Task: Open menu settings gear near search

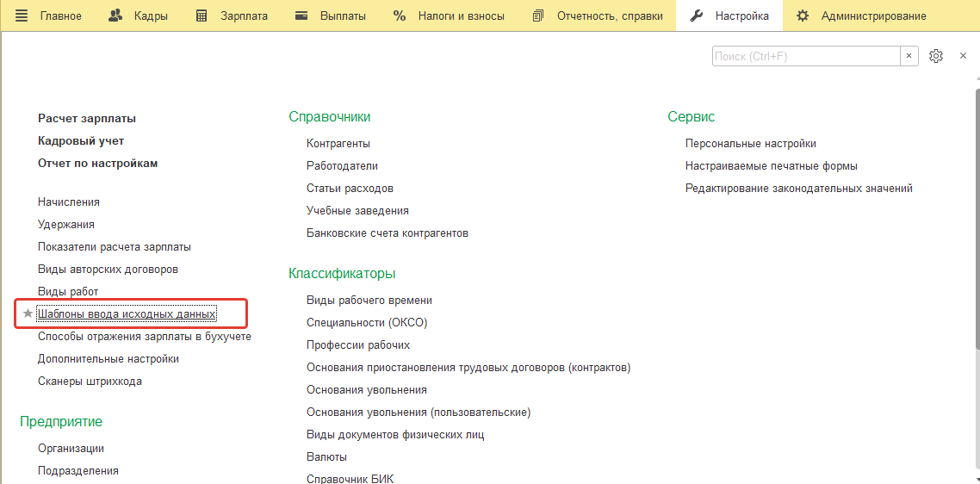Action: (935, 56)
